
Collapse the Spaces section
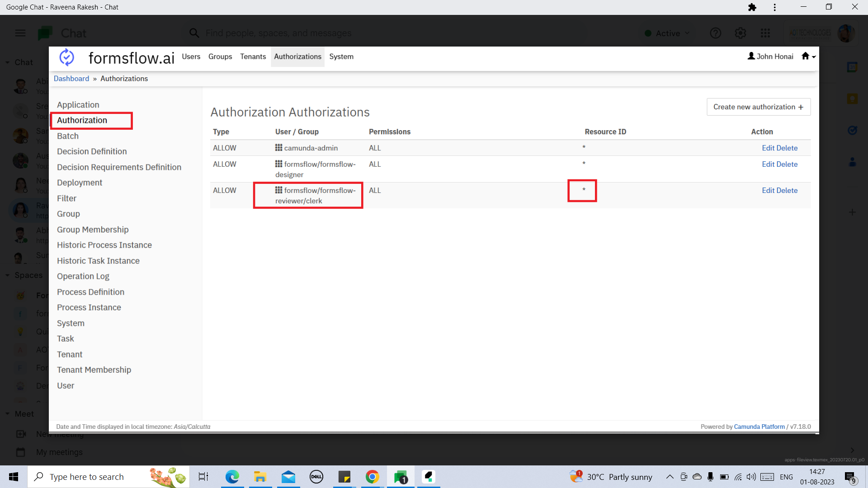[x=7, y=275]
